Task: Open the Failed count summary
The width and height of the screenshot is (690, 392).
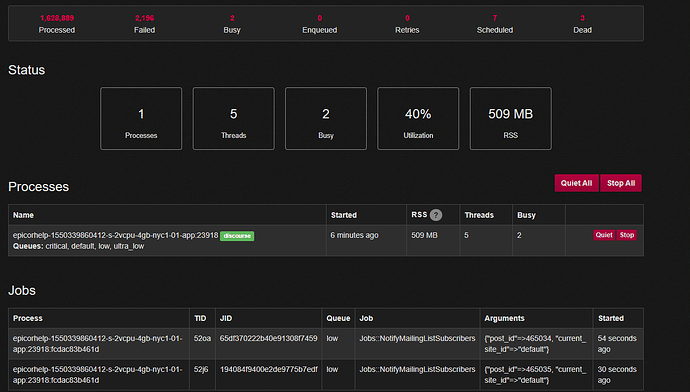Action: [x=144, y=24]
